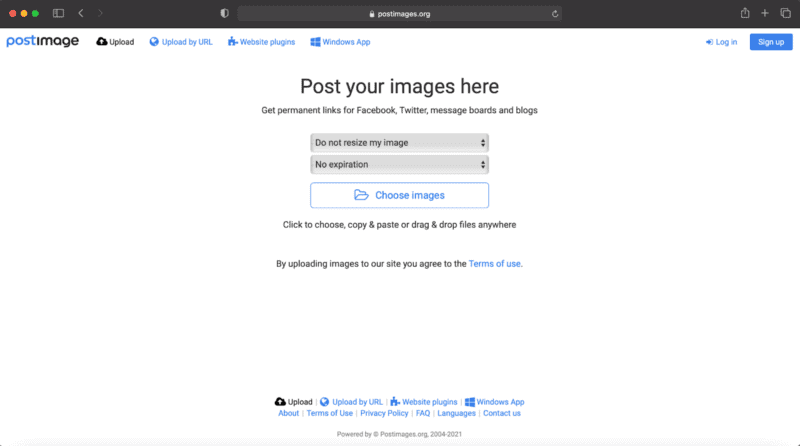Screen dimensions: 800x446
Task: Click the globe icon next to header Upload by URL
Action: pyautogui.click(x=154, y=42)
